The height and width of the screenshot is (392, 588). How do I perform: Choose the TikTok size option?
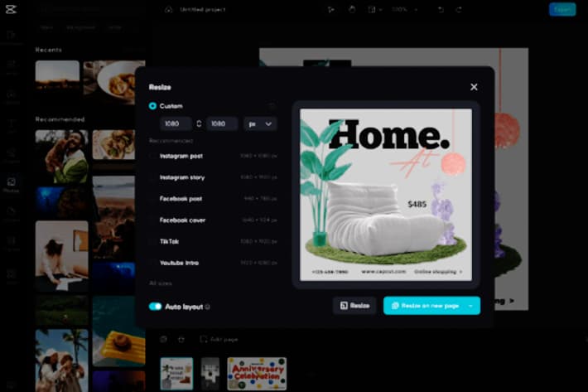tap(213, 241)
